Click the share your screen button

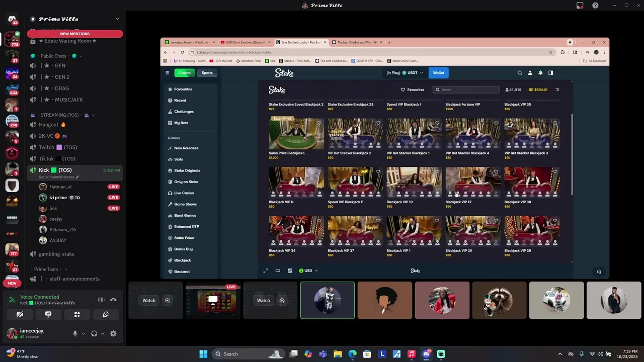(48, 314)
